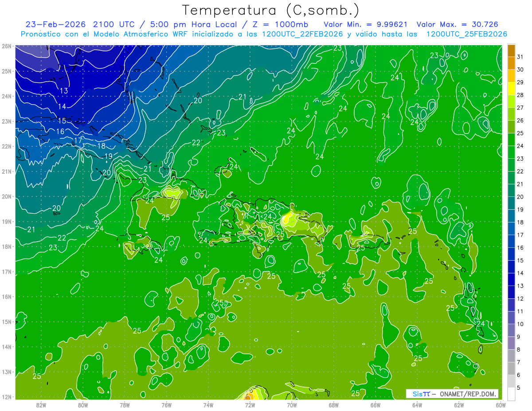532x411 pixels.
Task: Click the '76W' longitude axis label
Action: (166, 405)
